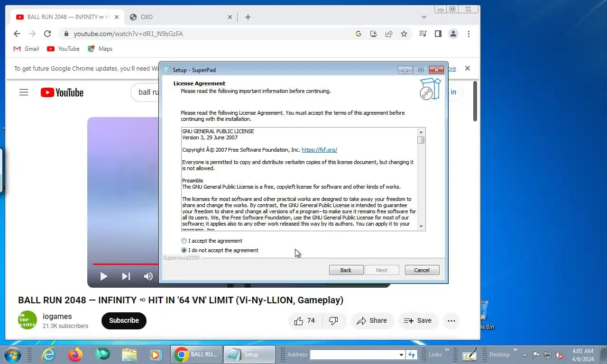This screenshot has width=607, height=364.
Task: Click the share page icon in address bar
Action: tap(389, 34)
